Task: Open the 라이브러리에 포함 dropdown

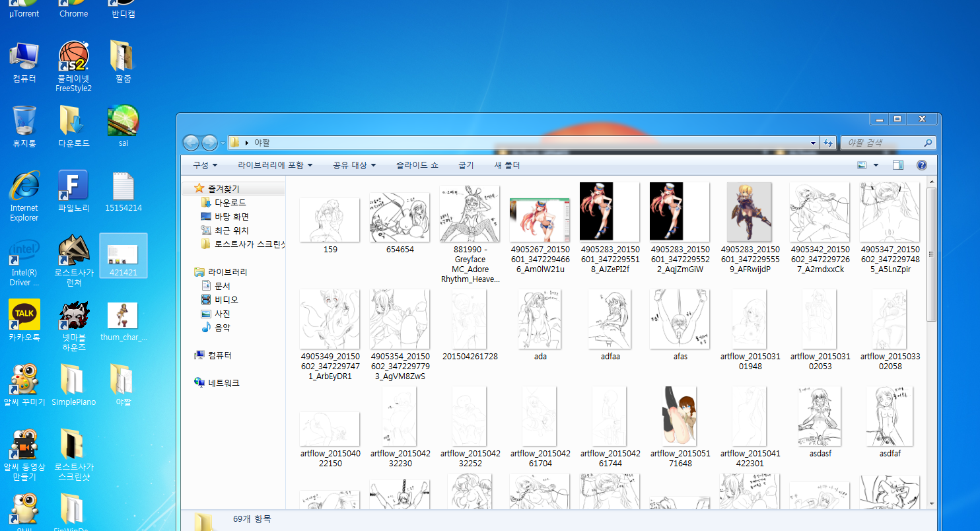Action: coord(275,165)
